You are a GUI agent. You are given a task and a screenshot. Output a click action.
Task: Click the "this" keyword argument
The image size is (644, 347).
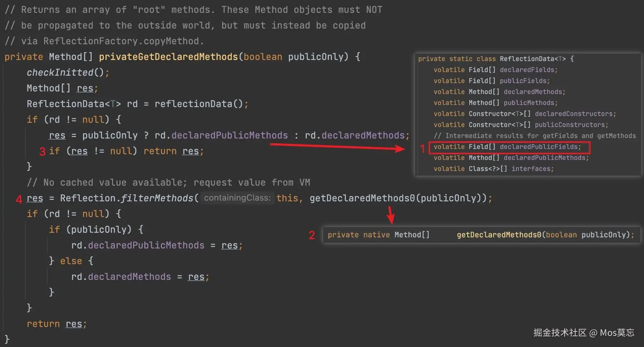click(287, 198)
